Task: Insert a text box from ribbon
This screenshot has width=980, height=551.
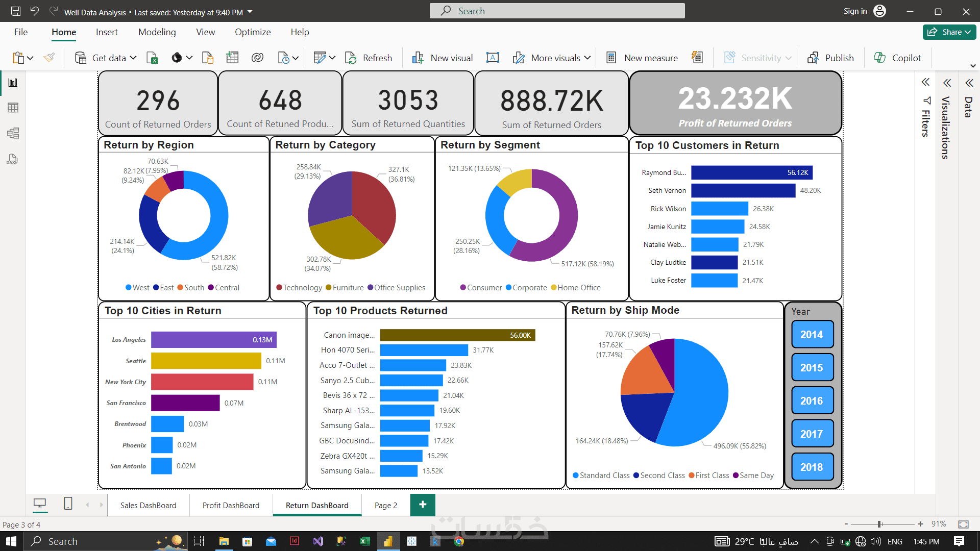Action: (x=493, y=58)
